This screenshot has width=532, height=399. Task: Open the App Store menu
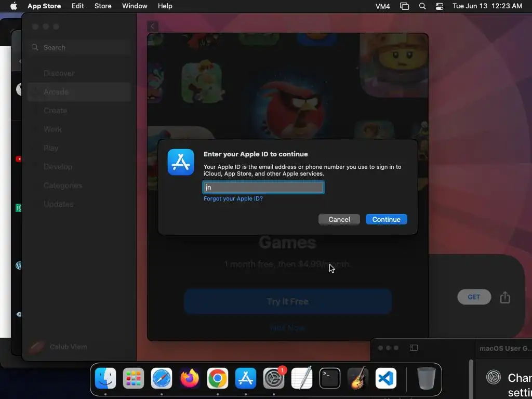coord(44,6)
